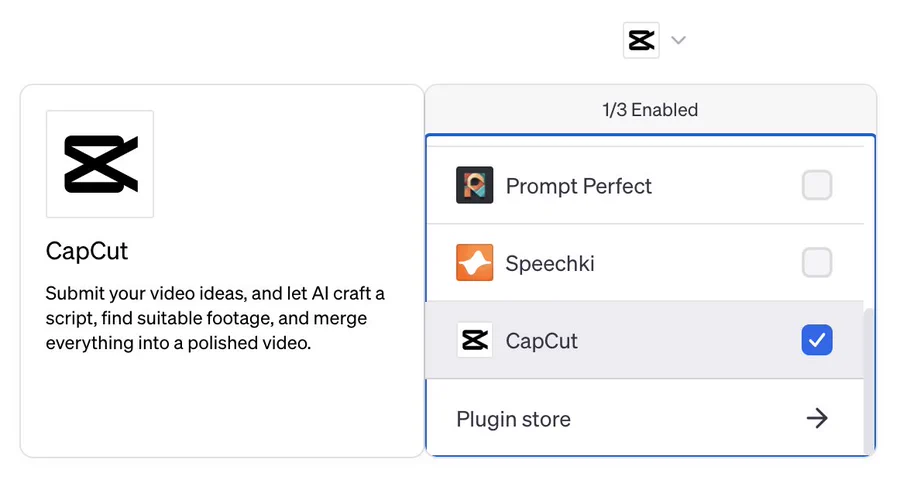Viewport: 900px width, 497px height.
Task: Open the Plugin store
Action: [645, 418]
